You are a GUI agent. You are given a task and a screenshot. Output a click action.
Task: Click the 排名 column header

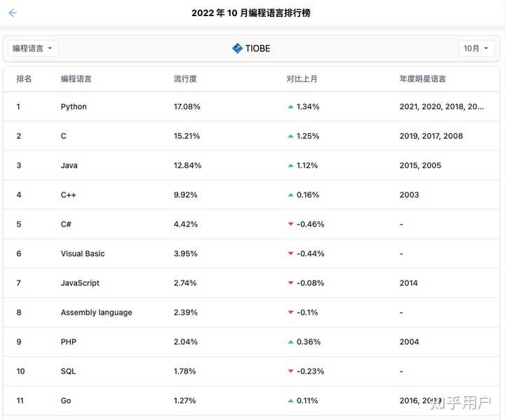click(24, 79)
